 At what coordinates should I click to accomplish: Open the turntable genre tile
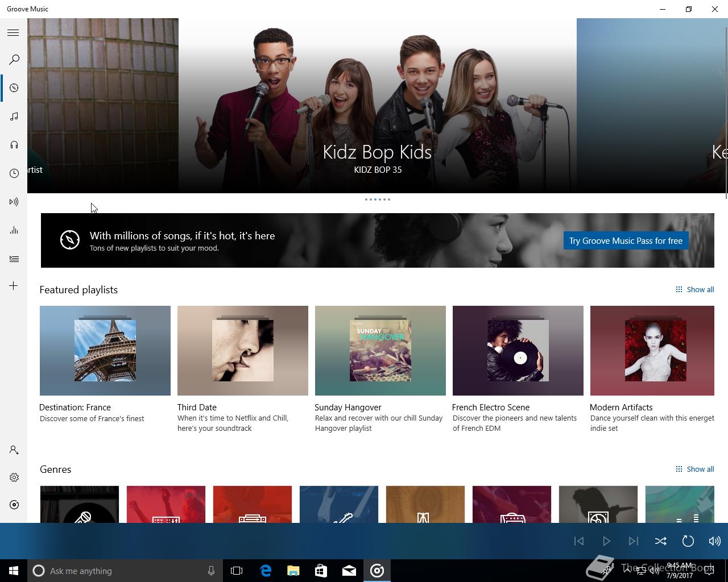(x=598, y=504)
